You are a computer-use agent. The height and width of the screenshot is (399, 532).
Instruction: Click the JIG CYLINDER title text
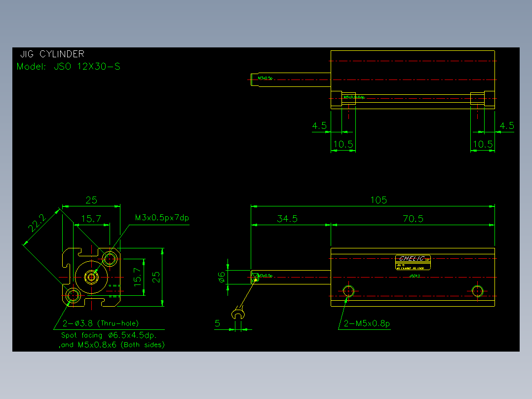[x=52, y=54]
